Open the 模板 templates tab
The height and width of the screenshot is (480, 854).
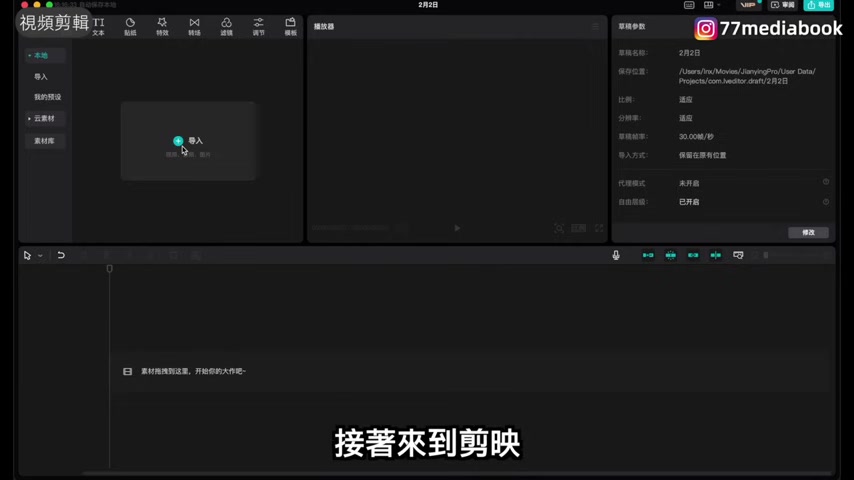point(291,26)
